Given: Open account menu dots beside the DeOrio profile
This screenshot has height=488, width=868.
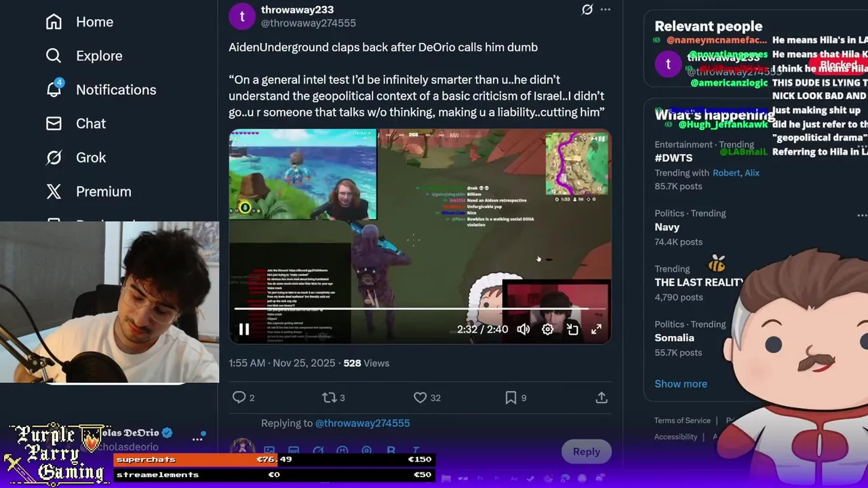Looking at the screenshot, I should (x=197, y=439).
